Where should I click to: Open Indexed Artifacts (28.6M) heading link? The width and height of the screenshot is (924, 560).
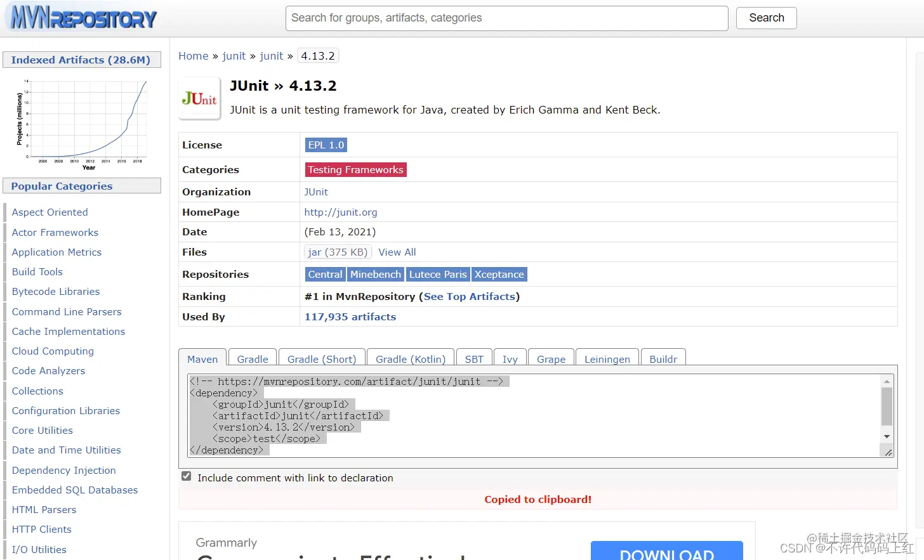(81, 60)
